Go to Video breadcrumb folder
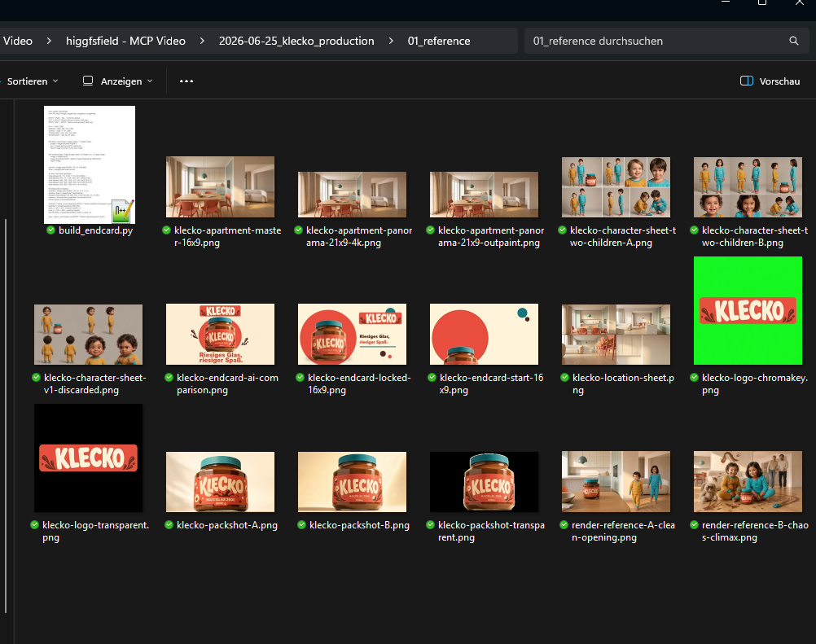The width and height of the screenshot is (816, 644). pyautogui.click(x=17, y=41)
